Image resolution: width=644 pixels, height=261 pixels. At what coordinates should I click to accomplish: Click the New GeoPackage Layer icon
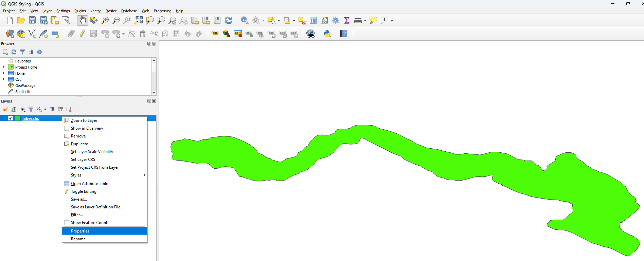tap(21, 34)
